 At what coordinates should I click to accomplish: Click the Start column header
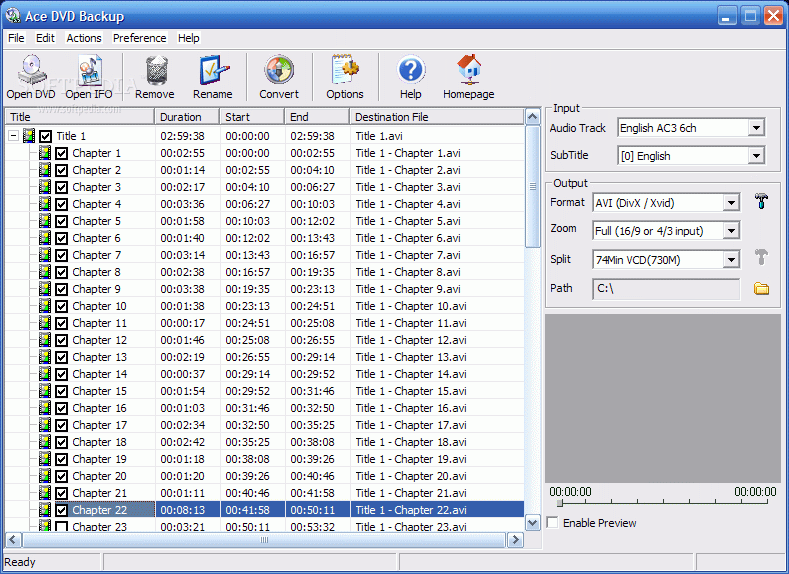[x=252, y=117]
